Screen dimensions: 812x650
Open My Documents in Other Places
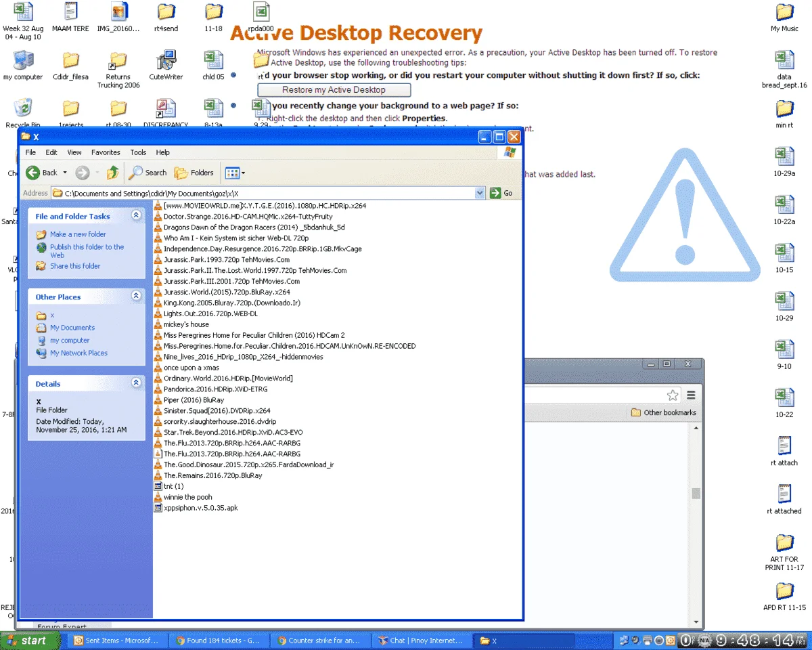coord(72,328)
